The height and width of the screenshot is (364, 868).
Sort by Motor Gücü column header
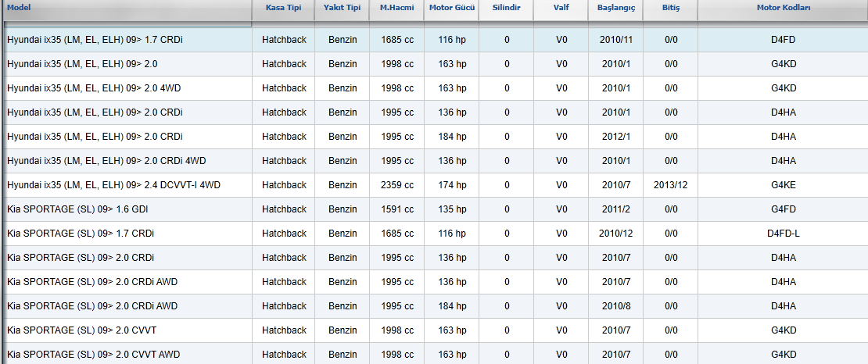click(452, 9)
